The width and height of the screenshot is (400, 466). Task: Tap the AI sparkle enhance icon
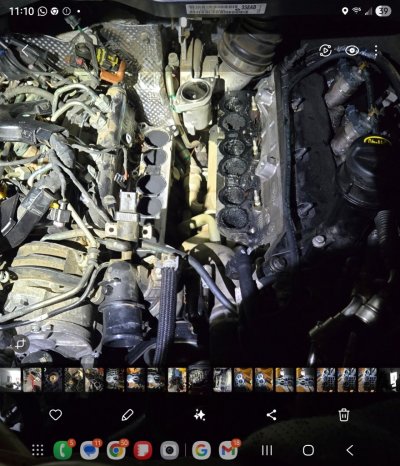[x=199, y=415]
